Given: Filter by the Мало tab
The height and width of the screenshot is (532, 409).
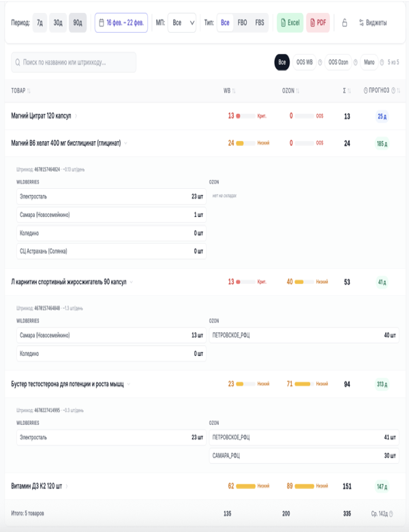Looking at the screenshot, I should pyautogui.click(x=369, y=62).
